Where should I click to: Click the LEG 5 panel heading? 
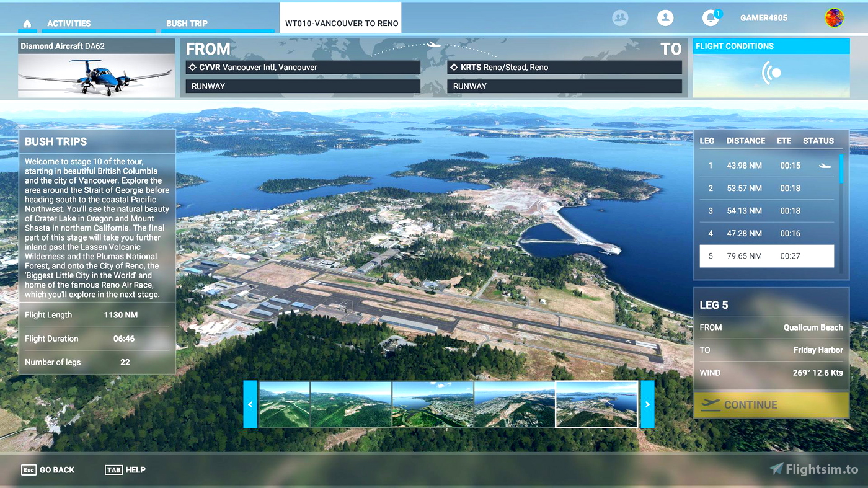tap(714, 305)
